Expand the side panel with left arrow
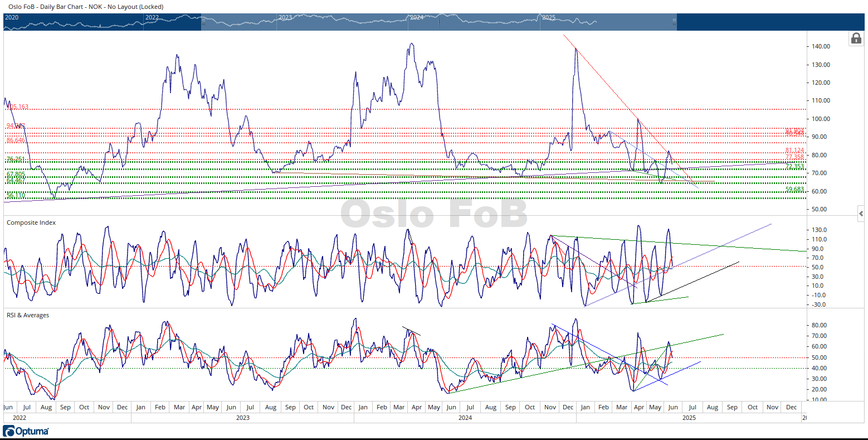 click(x=861, y=214)
